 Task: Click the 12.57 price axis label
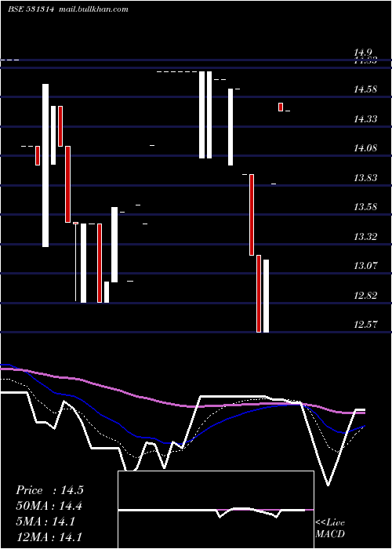(x=365, y=325)
